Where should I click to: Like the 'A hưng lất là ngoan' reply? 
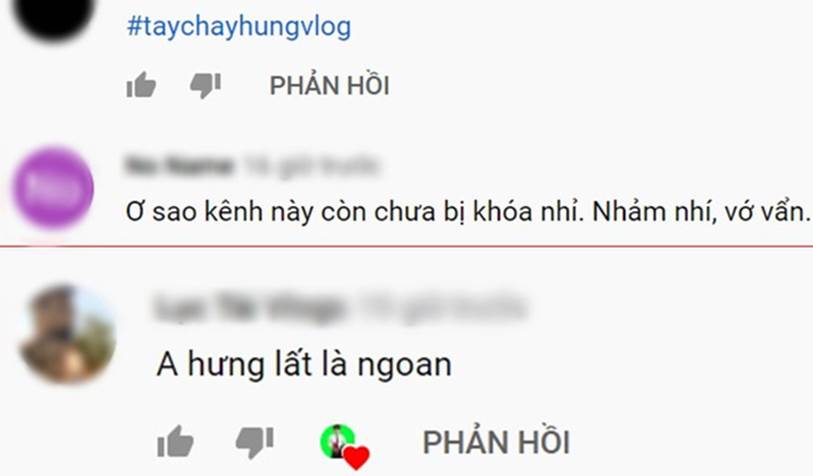point(175,442)
